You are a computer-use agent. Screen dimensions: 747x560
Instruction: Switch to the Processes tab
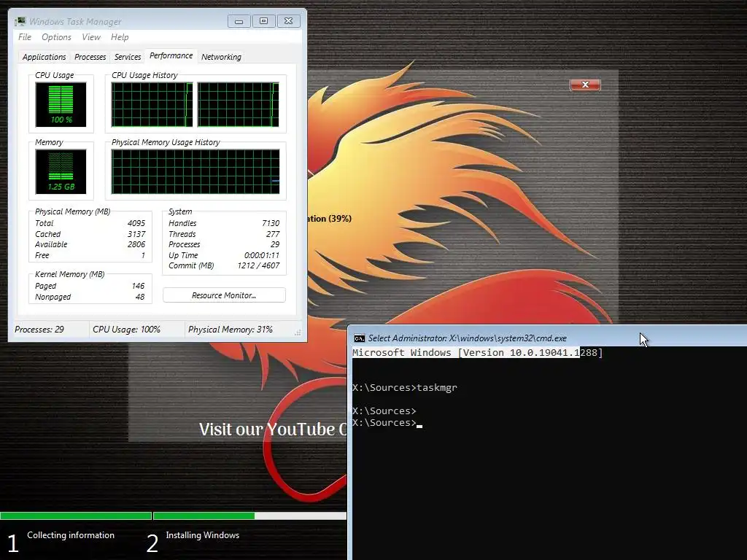pyautogui.click(x=90, y=57)
